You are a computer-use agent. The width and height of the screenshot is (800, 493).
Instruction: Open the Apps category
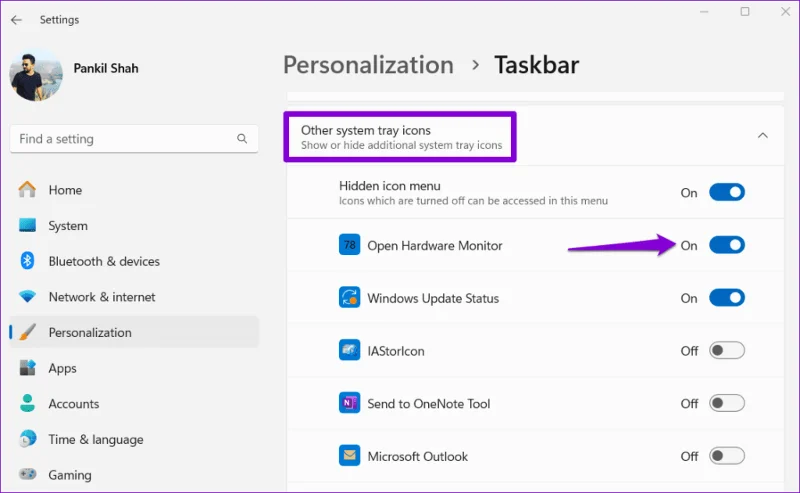tap(134, 367)
